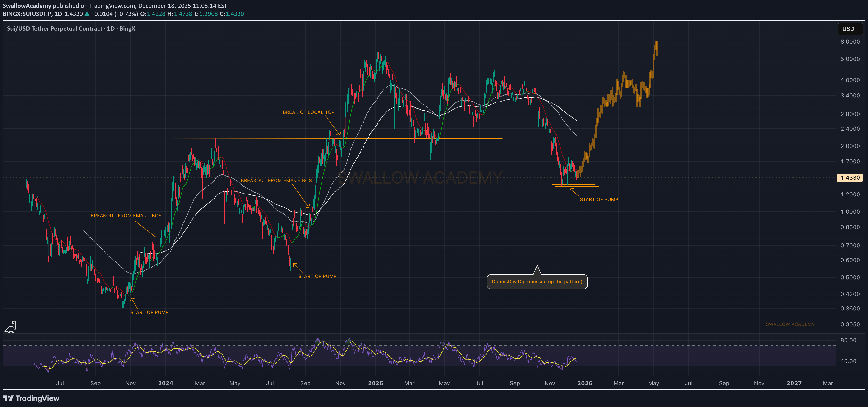The height and width of the screenshot is (407, 868).
Task: Select the 2025 label on time axis
Action: [x=375, y=383]
